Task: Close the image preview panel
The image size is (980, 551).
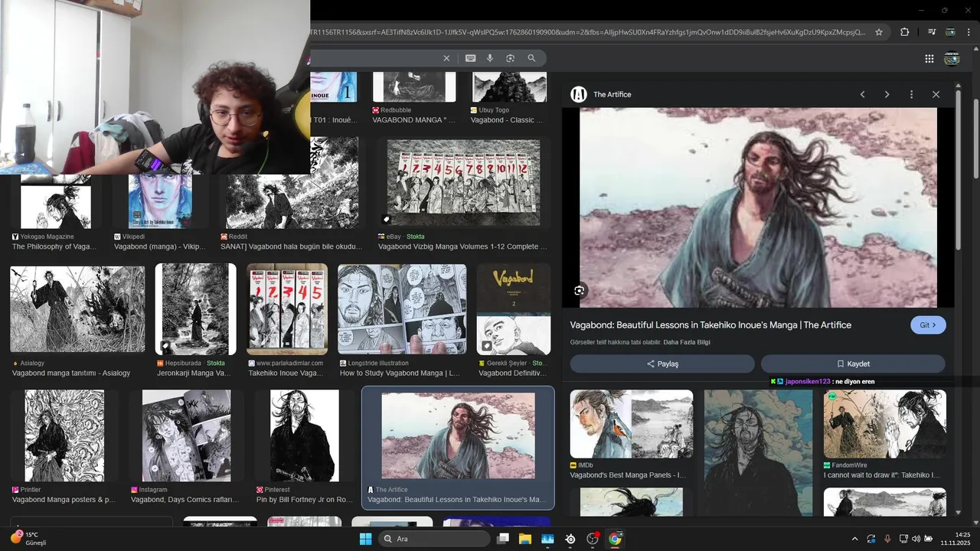Action: coord(936,94)
